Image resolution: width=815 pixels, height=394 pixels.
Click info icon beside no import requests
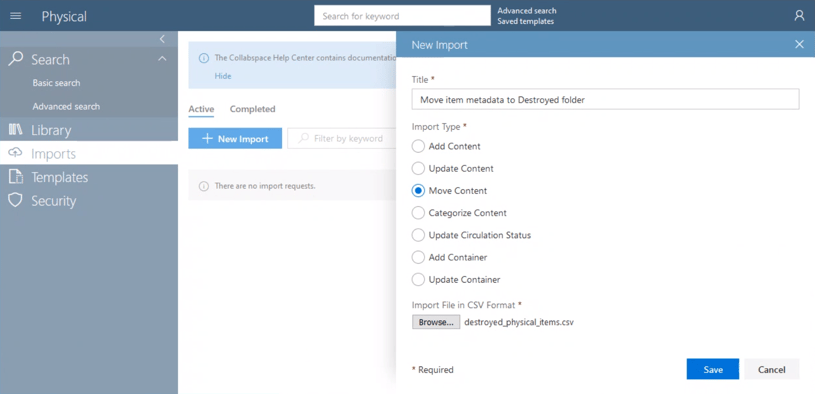tap(204, 186)
